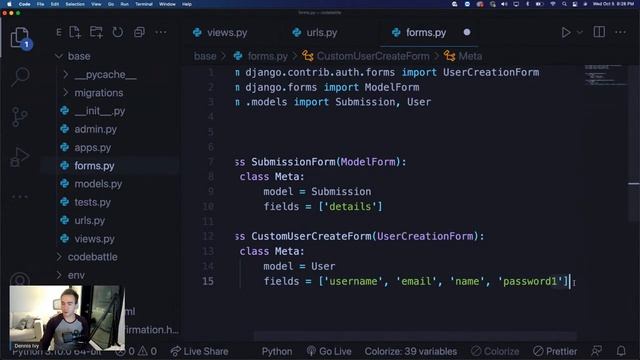
Task: Open the Run and Debug view icon
Action: (x=20, y=157)
